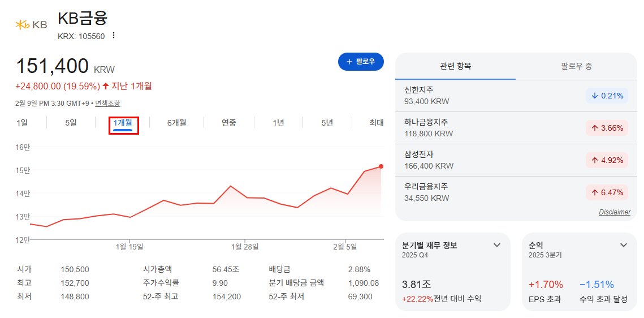644x318 pixels.
Task: Switch to the 관련 항목 tab
Action: click(x=456, y=66)
